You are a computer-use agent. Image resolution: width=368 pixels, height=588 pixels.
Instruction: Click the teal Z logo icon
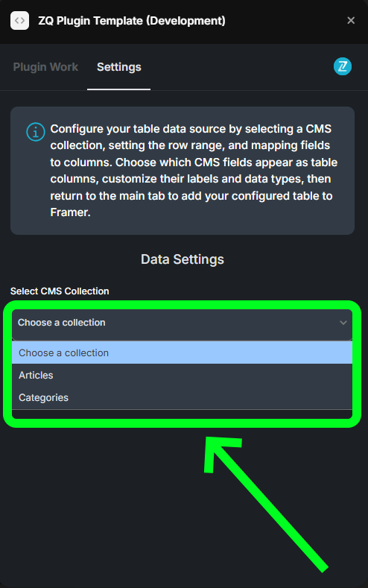pos(343,66)
